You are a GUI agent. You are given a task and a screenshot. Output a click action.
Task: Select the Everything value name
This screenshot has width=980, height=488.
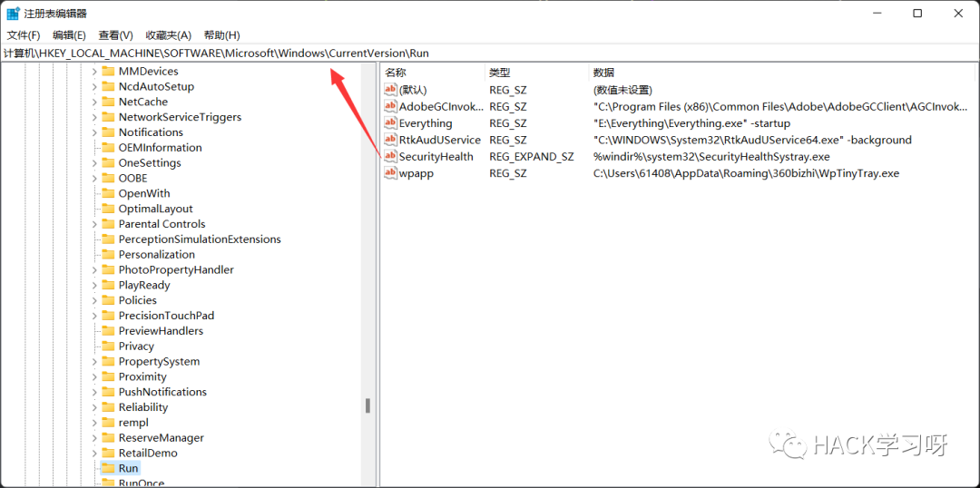pos(426,123)
